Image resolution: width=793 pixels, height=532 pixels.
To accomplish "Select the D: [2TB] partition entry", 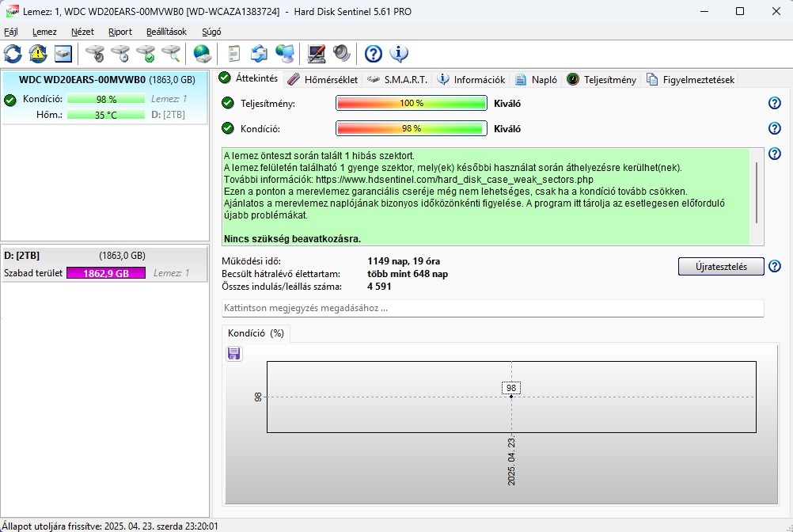I will pyautogui.click(x=104, y=264).
